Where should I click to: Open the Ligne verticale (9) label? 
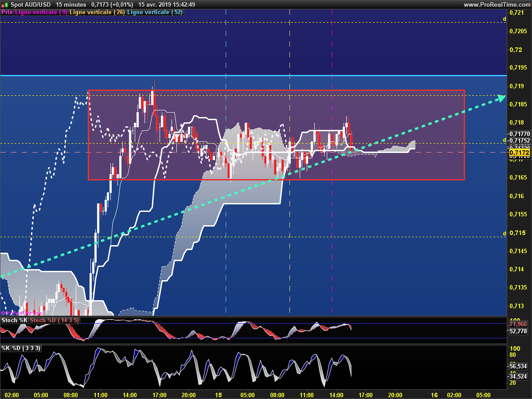tap(41, 12)
